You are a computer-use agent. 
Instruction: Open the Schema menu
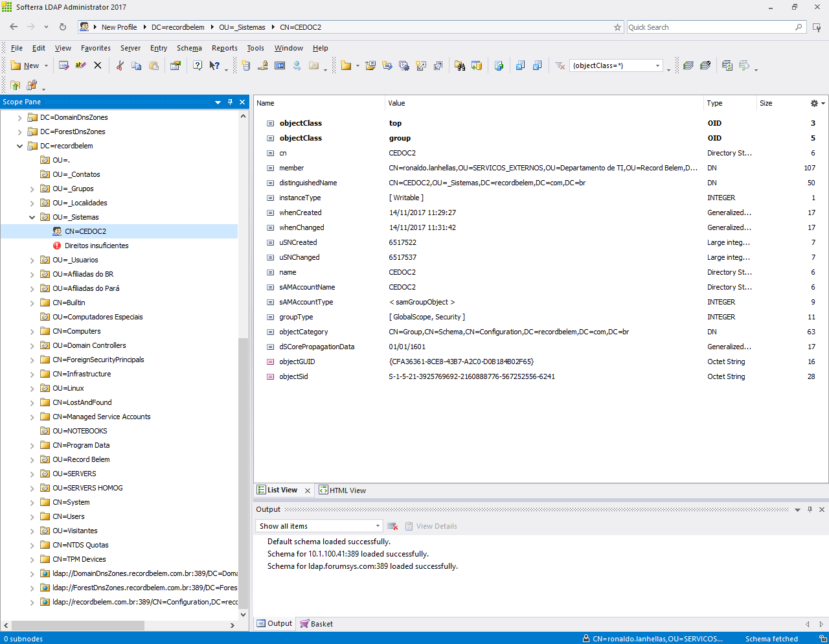click(189, 48)
